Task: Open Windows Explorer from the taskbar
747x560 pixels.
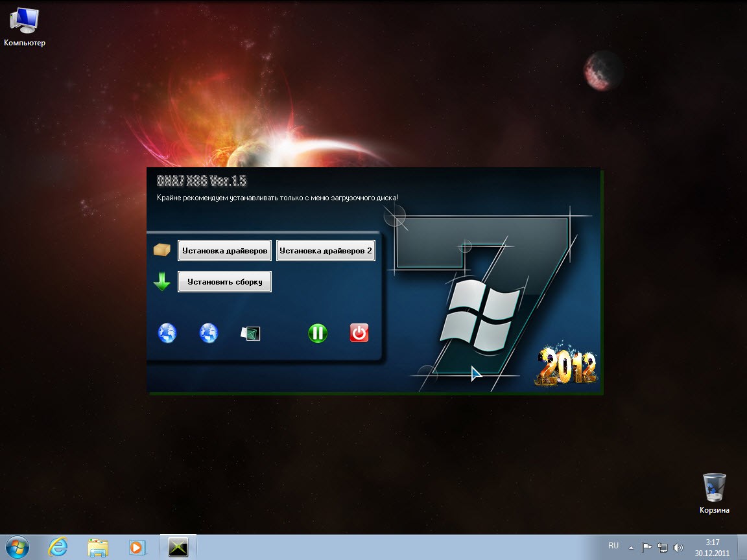Action: point(98,548)
